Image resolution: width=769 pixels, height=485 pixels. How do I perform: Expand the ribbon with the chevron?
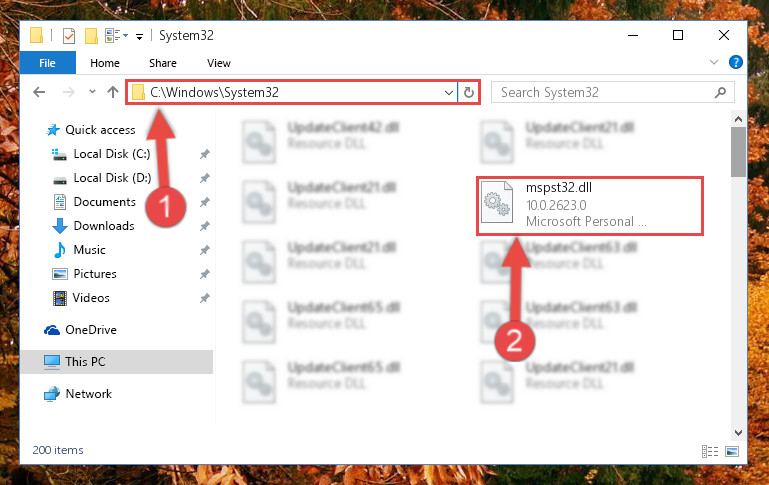click(714, 62)
